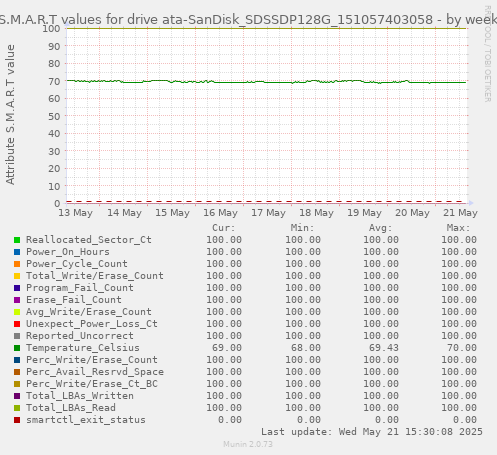Click the smartctl_exit_status current value 0.00

click(x=230, y=420)
